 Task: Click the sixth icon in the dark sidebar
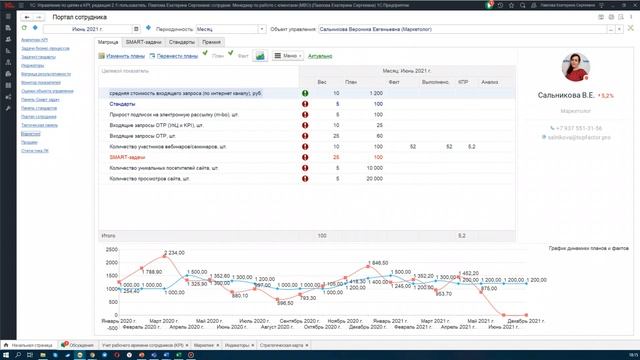(x=8, y=74)
